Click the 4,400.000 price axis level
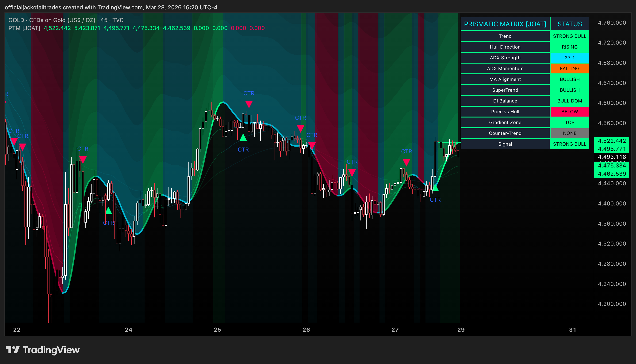 click(x=612, y=204)
